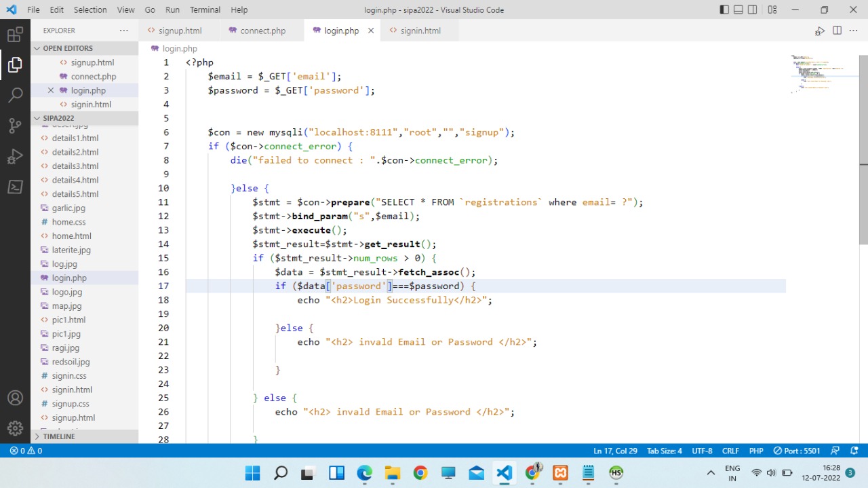
Task: Open the Terminal menu
Action: (x=205, y=10)
